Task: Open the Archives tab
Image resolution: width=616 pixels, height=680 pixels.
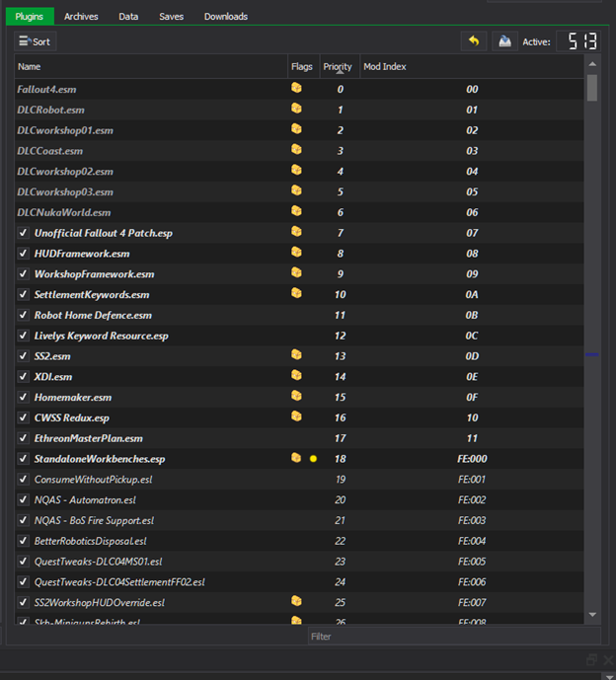Action: coord(81,17)
